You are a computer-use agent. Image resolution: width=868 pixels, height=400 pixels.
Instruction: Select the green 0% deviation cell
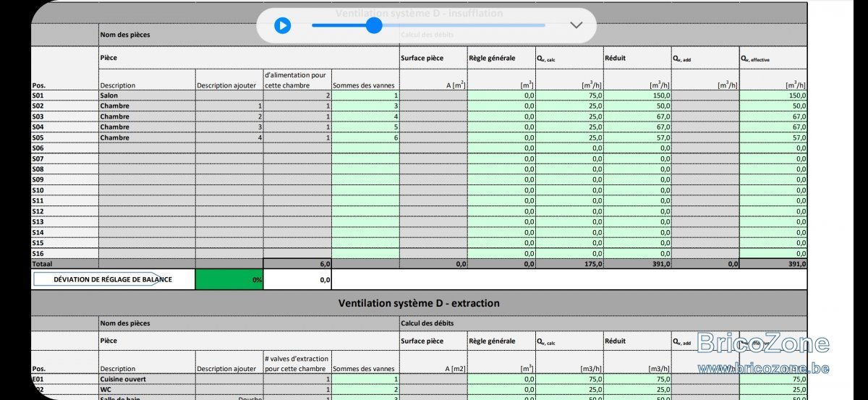(229, 279)
